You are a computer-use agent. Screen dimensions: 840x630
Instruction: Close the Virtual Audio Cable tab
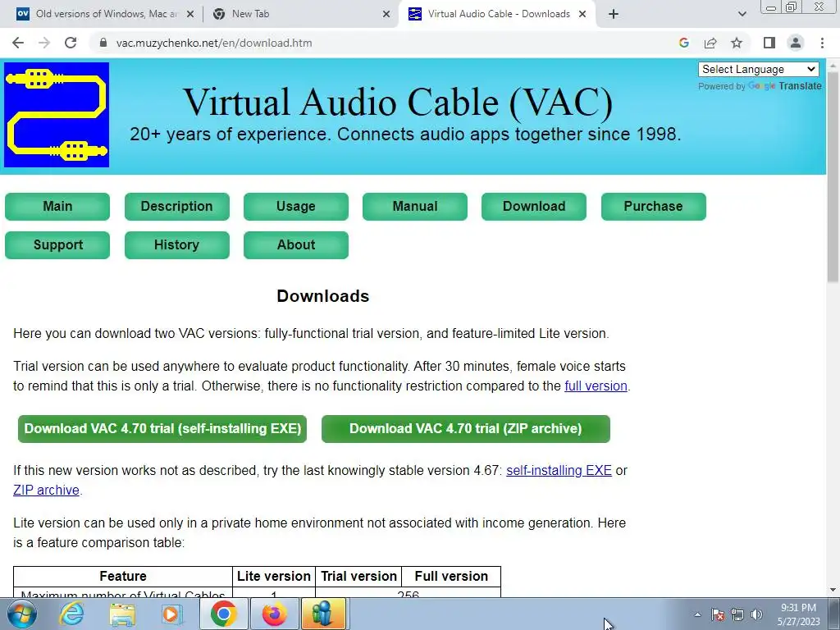tap(582, 15)
